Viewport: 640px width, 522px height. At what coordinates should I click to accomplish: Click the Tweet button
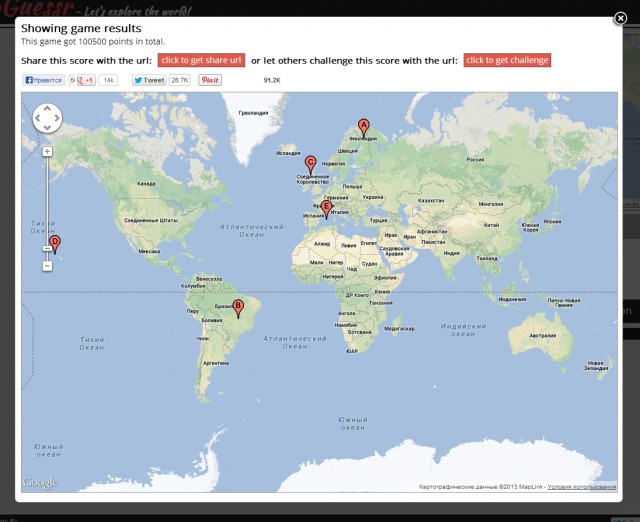(x=149, y=80)
